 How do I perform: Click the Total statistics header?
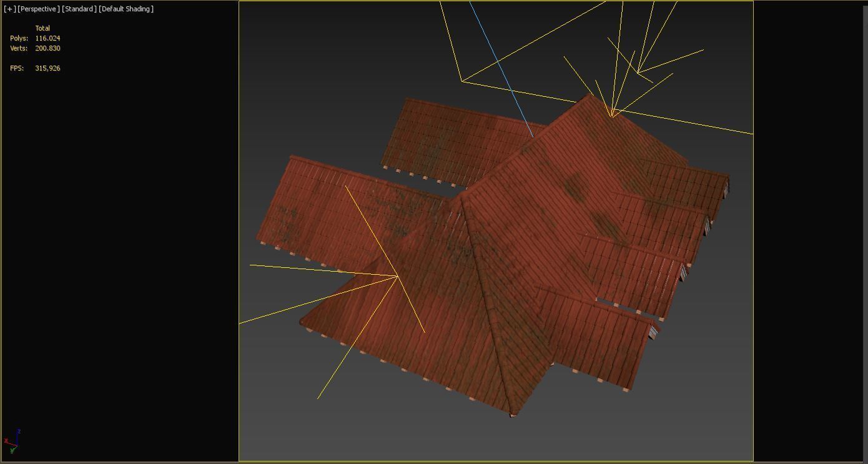pyautogui.click(x=42, y=28)
